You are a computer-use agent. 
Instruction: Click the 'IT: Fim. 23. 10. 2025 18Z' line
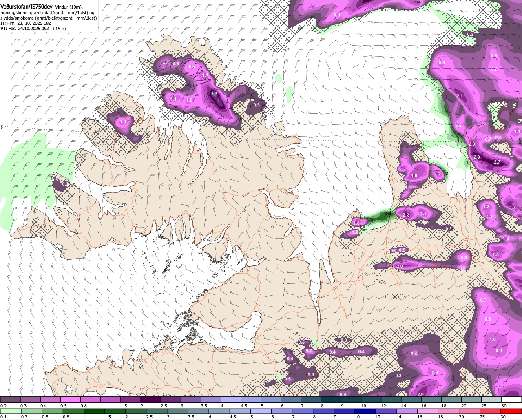tap(26, 23)
